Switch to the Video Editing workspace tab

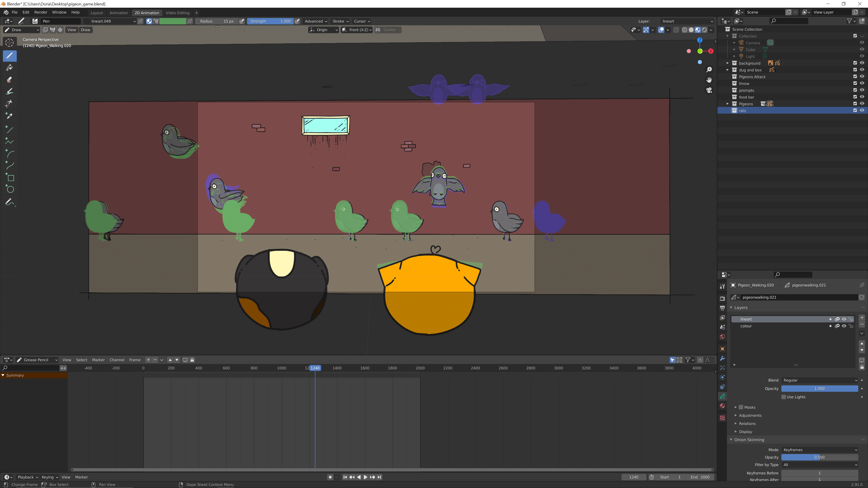[x=177, y=13]
